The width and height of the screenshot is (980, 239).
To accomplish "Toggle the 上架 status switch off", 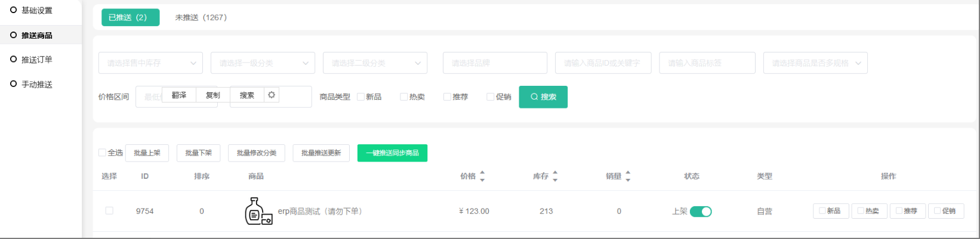I will coord(701,212).
